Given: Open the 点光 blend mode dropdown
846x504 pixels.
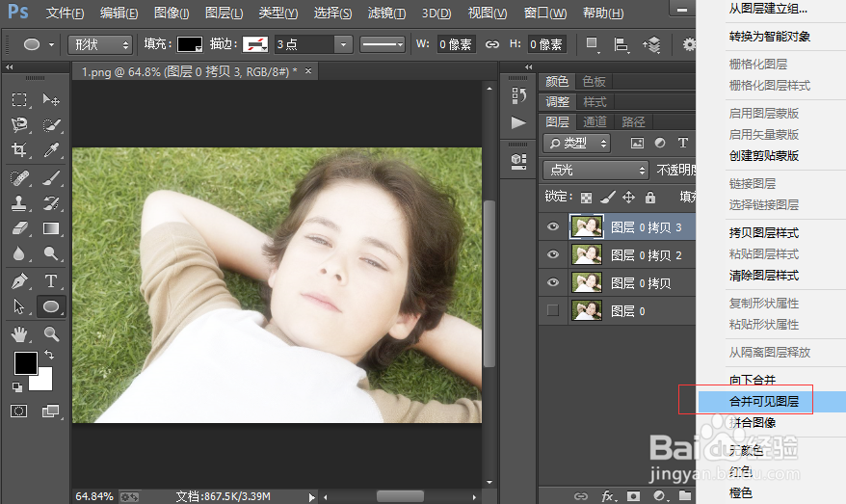Looking at the screenshot, I should click(596, 170).
